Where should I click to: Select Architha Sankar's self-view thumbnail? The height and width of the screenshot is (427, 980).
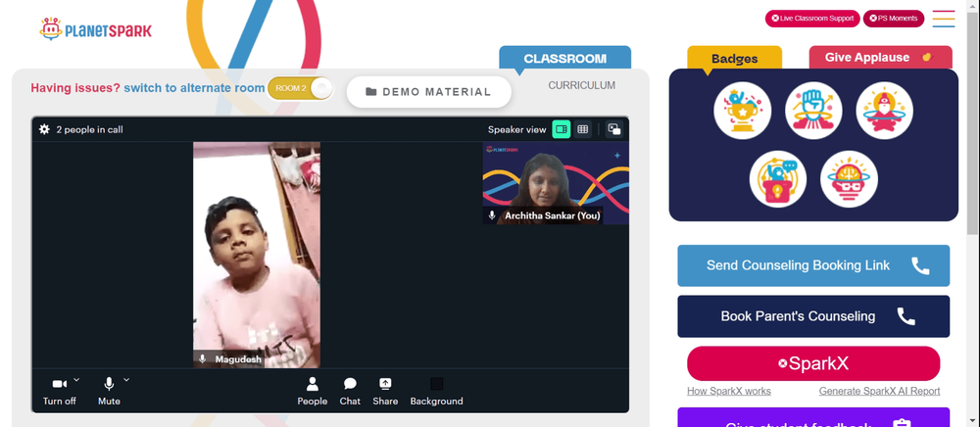(556, 183)
